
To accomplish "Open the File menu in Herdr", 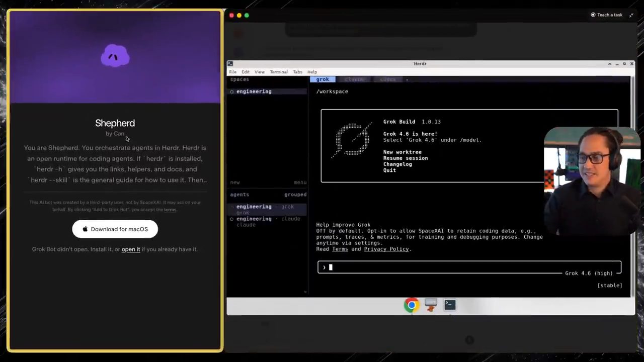I will (233, 72).
